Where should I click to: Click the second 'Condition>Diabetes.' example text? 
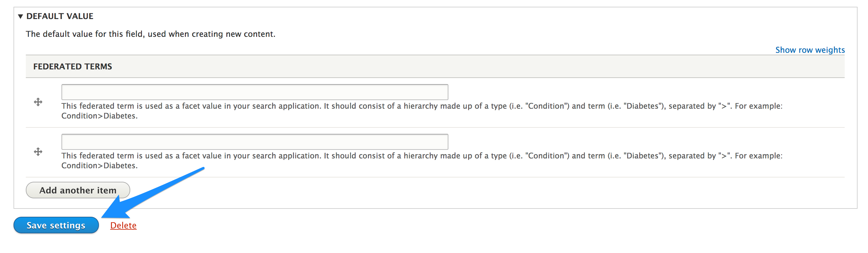click(x=100, y=166)
